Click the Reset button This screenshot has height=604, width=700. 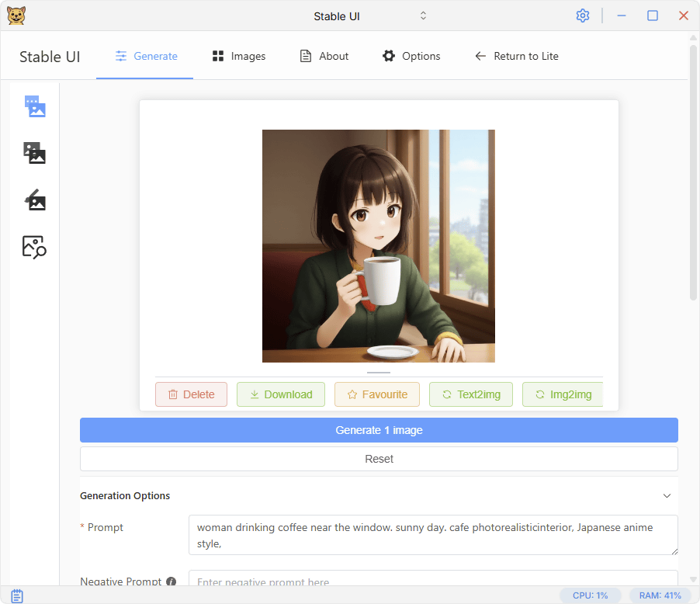coord(379,459)
